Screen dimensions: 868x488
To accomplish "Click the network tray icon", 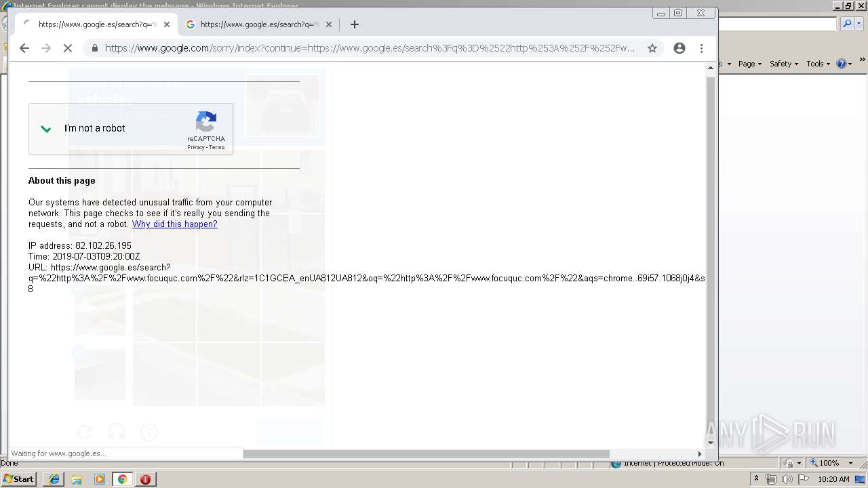I will pos(771,479).
